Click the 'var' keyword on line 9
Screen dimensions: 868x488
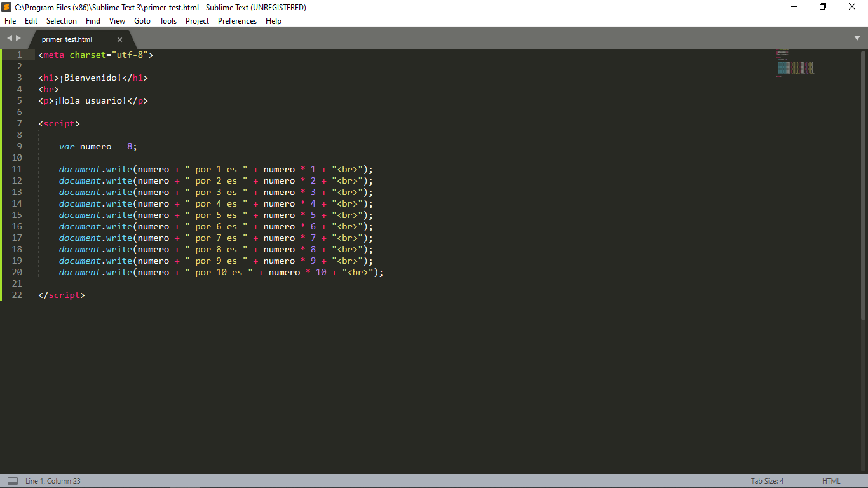click(x=67, y=147)
